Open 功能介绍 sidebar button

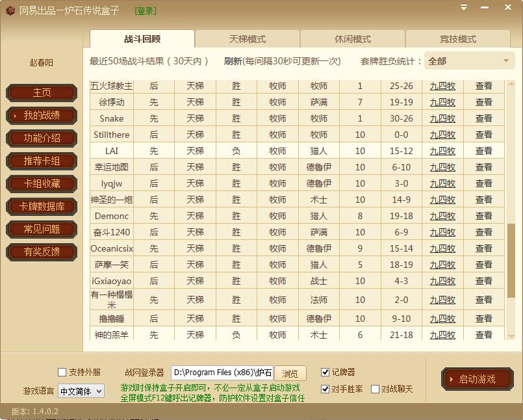tap(42, 138)
